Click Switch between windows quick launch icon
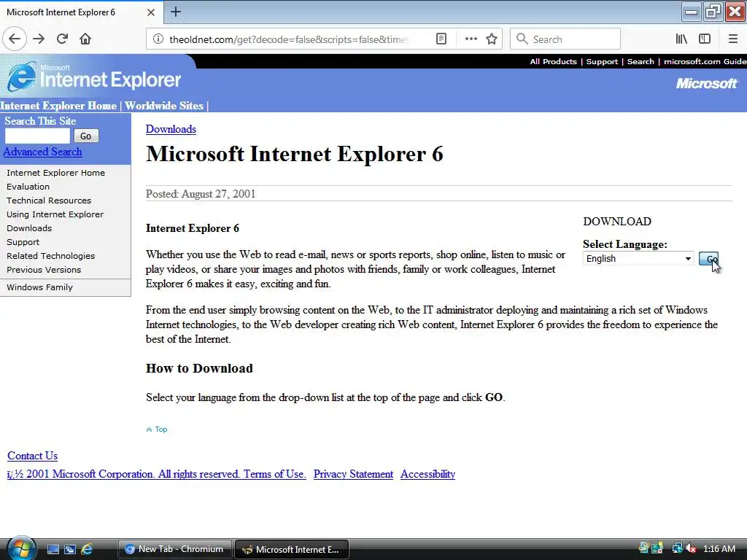 point(70,549)
